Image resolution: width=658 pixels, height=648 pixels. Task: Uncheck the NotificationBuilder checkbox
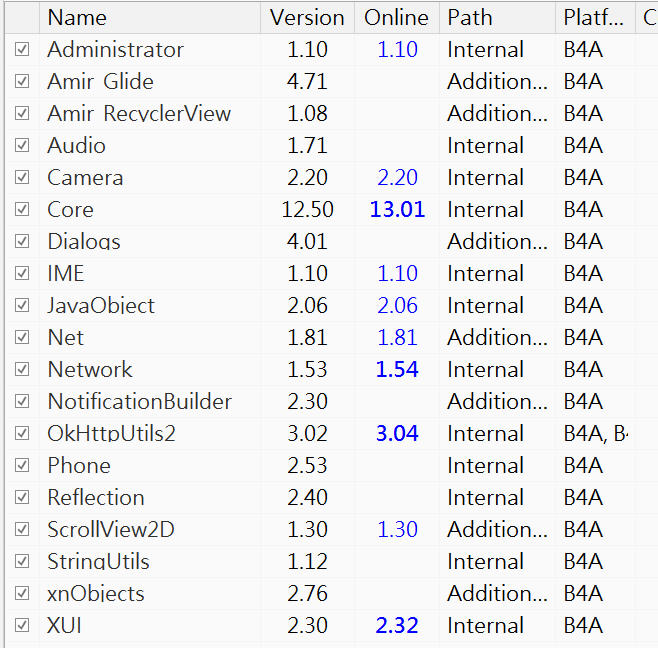coord(22,401)
